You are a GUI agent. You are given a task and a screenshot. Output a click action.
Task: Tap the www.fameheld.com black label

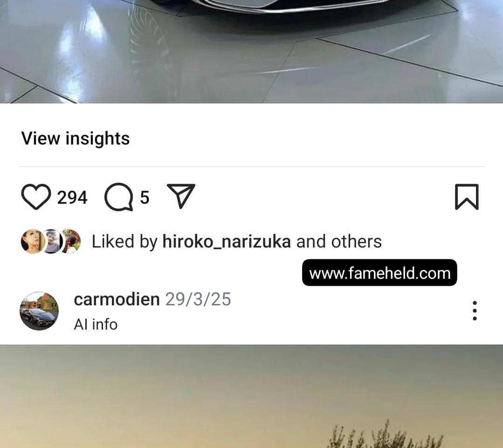pyautogui.click(x=379, y=273)
